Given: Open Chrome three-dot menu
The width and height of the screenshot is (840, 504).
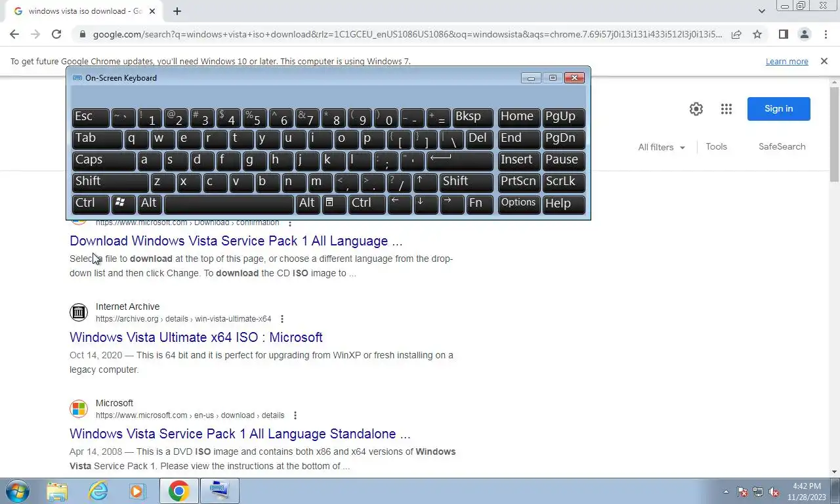Looking at the screenshot, I should [x=825, y=34].
